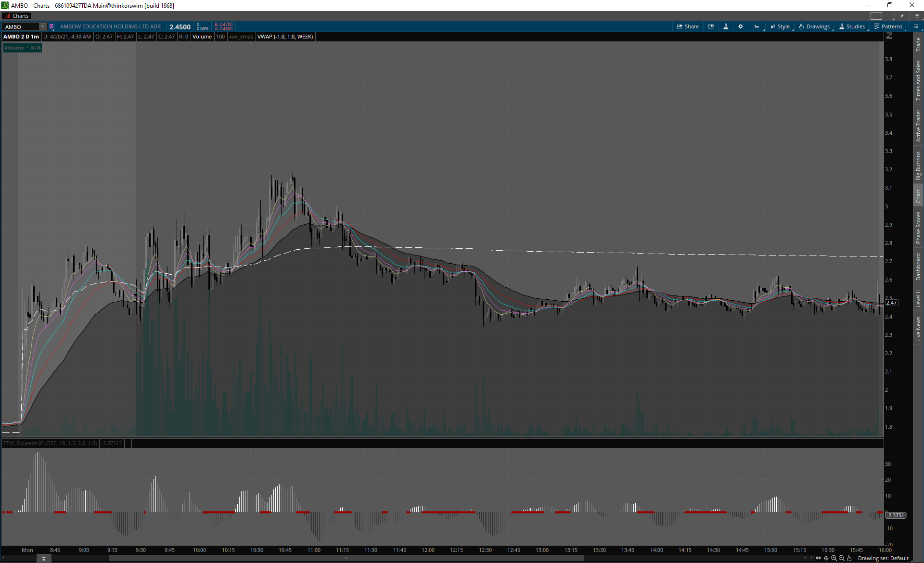The width and height of the screenshot is (924, 563).
Task: Click the Share button in chart toolbar
Action: tap(688, 26)
